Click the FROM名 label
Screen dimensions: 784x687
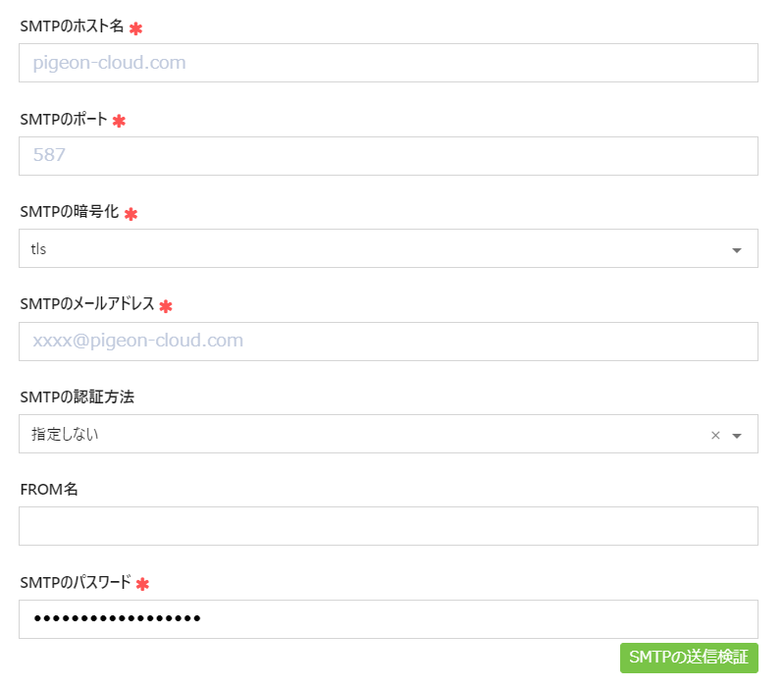click(x=49, y=489)
